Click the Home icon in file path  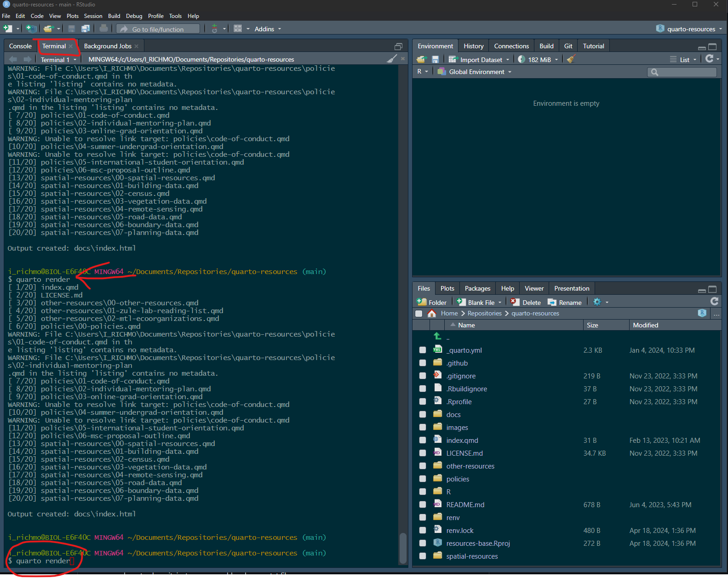(432, 314)
